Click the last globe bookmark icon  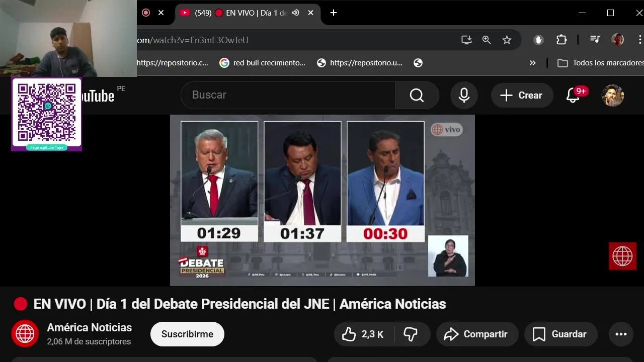[x=418, y=63]
